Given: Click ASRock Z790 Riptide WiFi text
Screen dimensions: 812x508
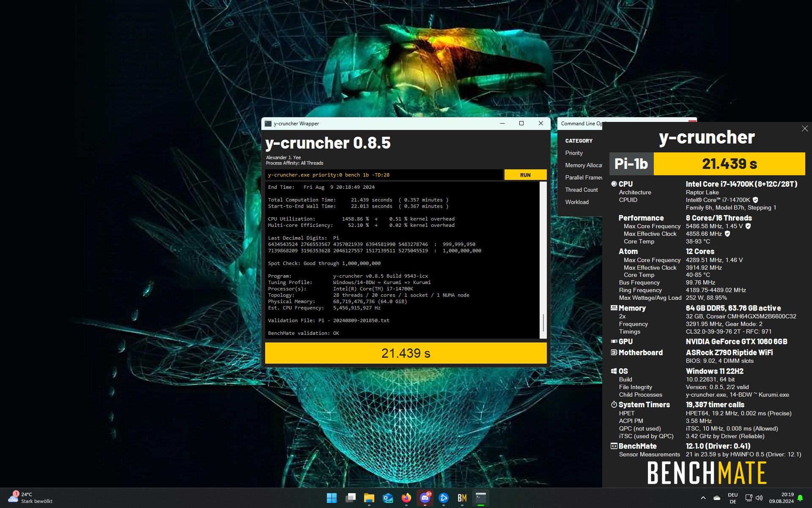Looking at the screenshot, I should pos(729,352).
